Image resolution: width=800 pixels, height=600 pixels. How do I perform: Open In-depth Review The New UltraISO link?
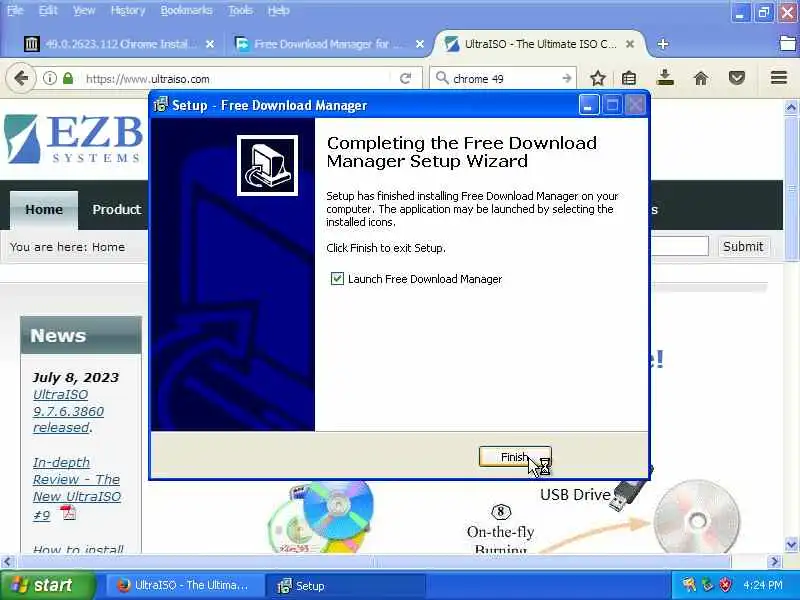click(77, 488)
